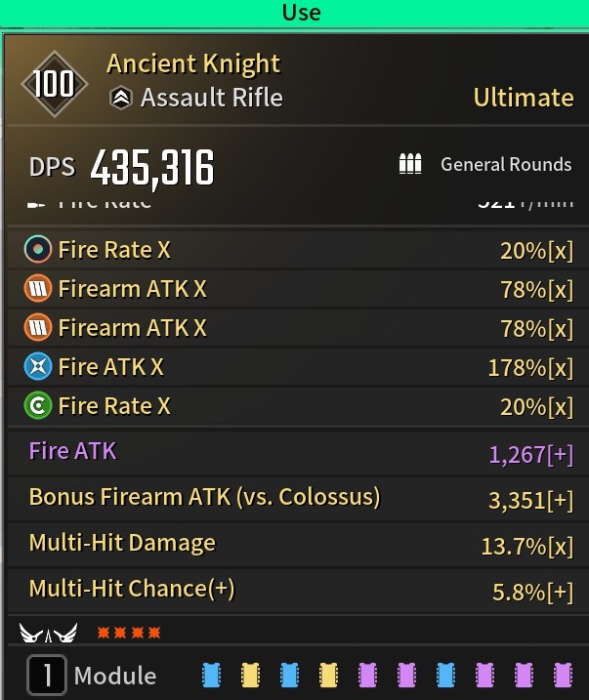Click the second Firearm ATK X orange icon
The width and height of the screenshot is (589, 700).
point(38,327)
